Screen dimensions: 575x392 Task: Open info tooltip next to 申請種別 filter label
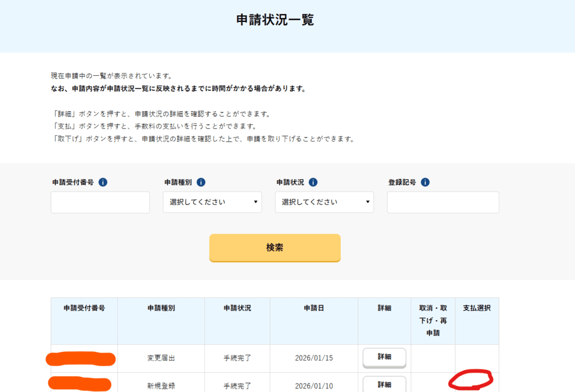click(201, 183)
